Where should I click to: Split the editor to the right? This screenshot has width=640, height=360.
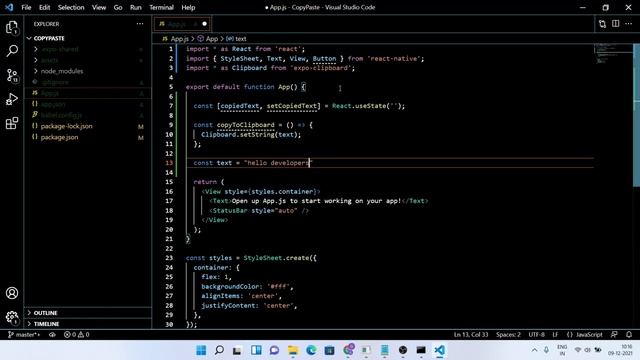[616, 24]
